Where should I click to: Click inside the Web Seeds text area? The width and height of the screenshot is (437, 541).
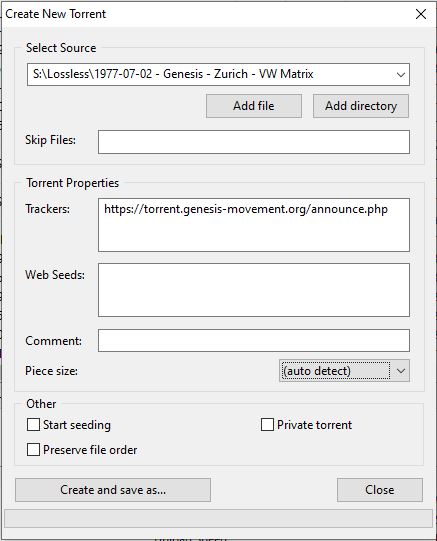(x=254, y=290)
